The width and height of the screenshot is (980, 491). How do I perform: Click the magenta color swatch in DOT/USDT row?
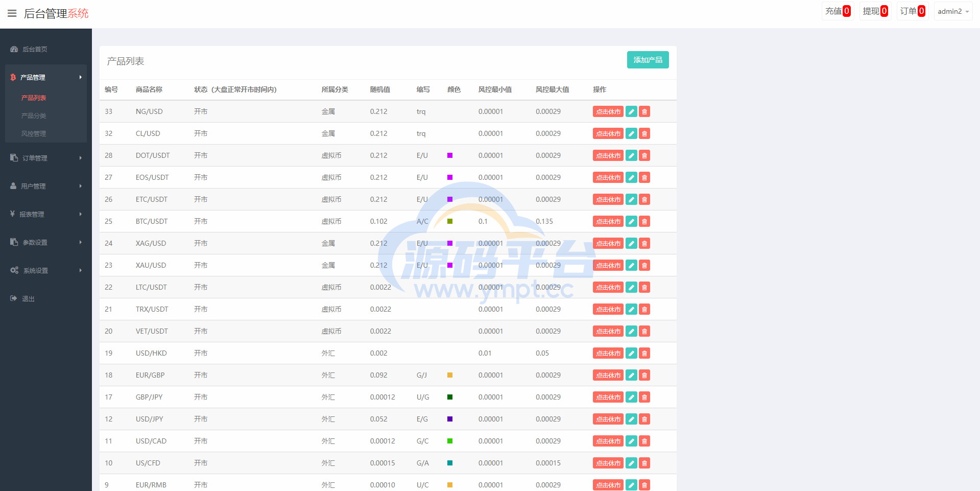tap(450, 155)
